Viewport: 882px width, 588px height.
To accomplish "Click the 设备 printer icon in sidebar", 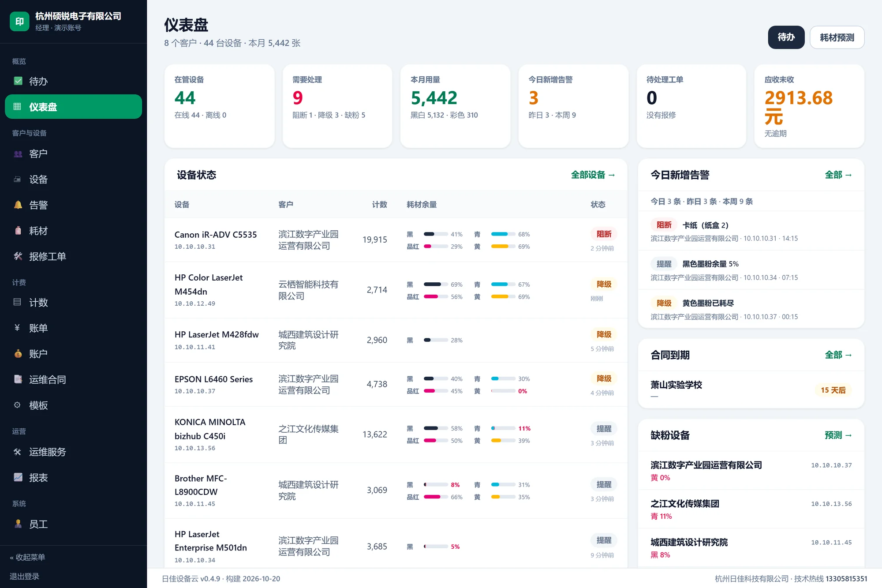I will tap(17, 180).
